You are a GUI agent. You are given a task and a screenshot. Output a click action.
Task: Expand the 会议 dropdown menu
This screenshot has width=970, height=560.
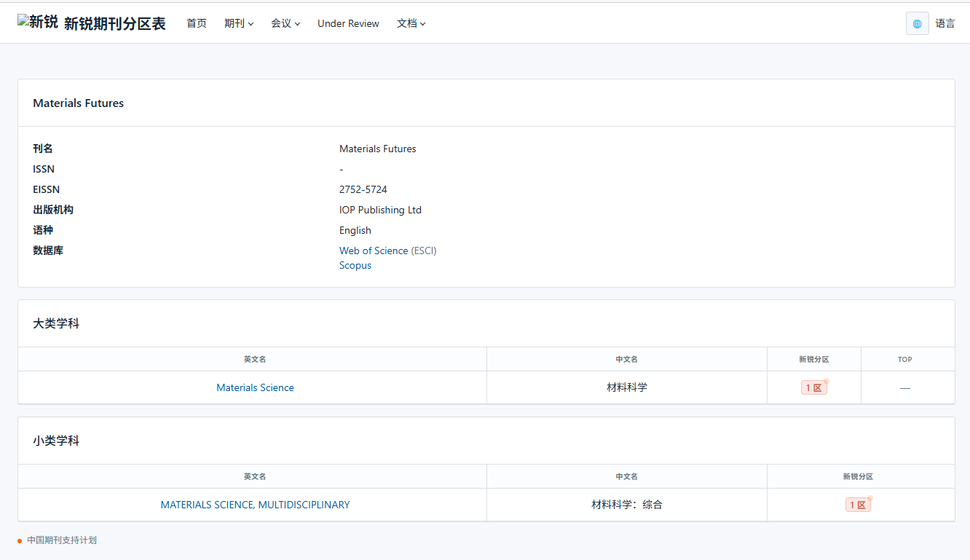(x=285, y=23)
